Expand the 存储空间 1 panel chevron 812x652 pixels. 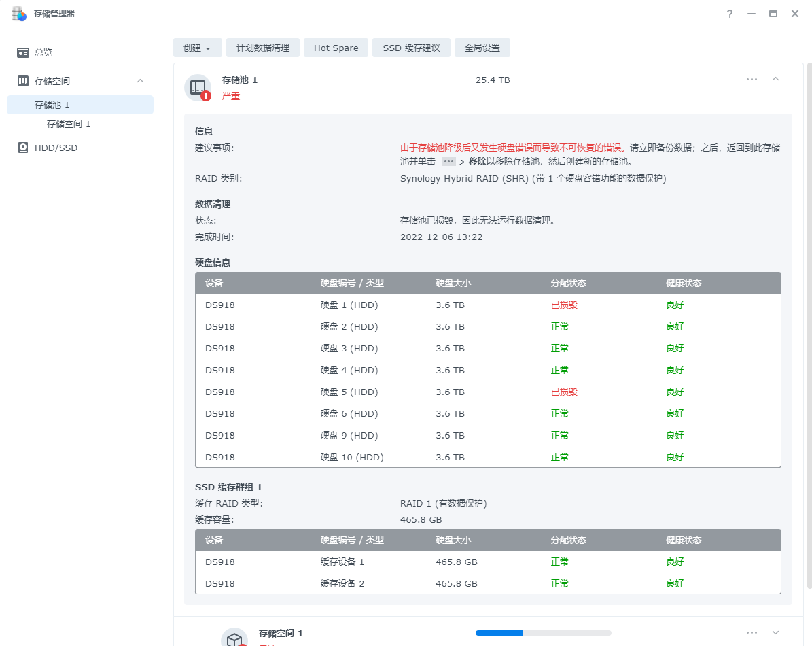(775, 633)
